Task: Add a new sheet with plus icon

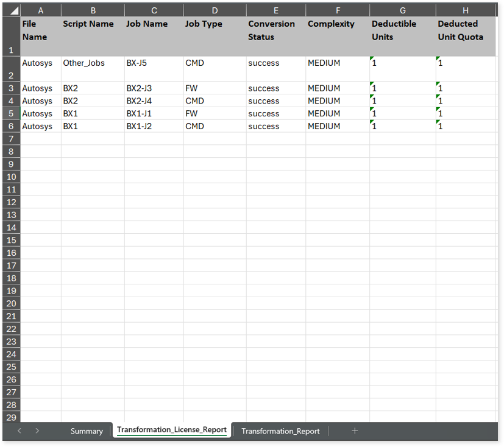Action: [x=355, y=431]
